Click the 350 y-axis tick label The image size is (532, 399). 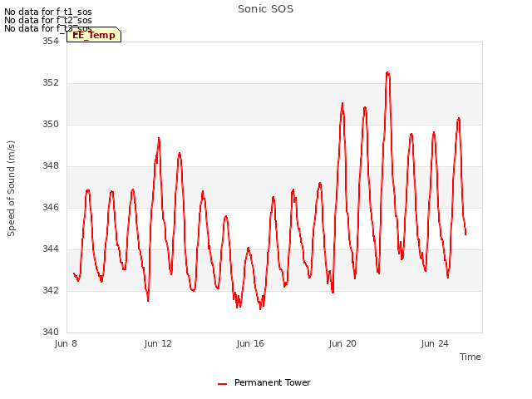click(x=51, y=124)
